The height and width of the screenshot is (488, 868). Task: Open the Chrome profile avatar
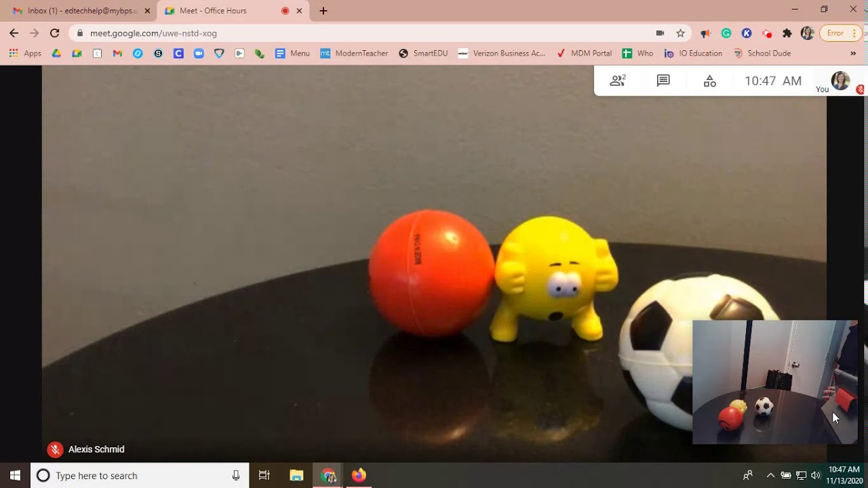point(807,33)
